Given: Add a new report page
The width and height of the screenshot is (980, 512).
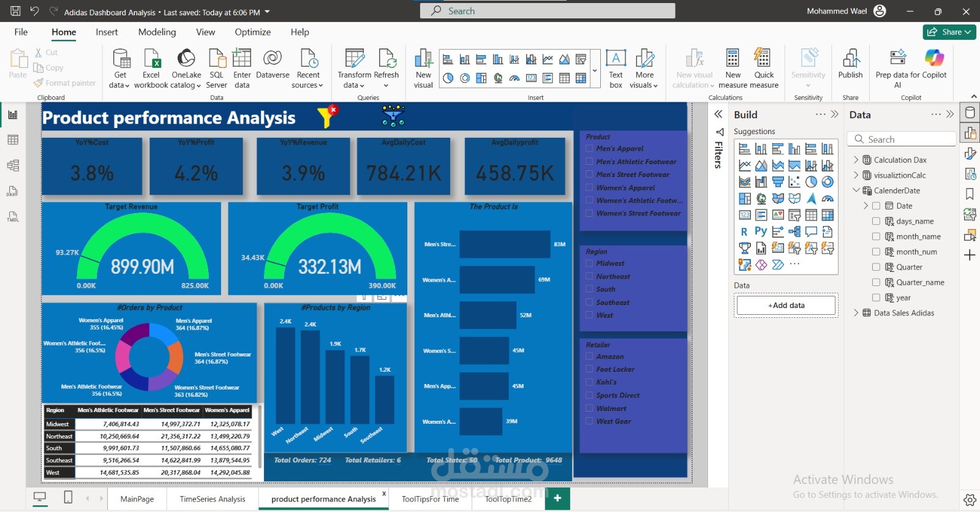Looking at the screenshot, I should pyautogui.click(x=557, y=499).
